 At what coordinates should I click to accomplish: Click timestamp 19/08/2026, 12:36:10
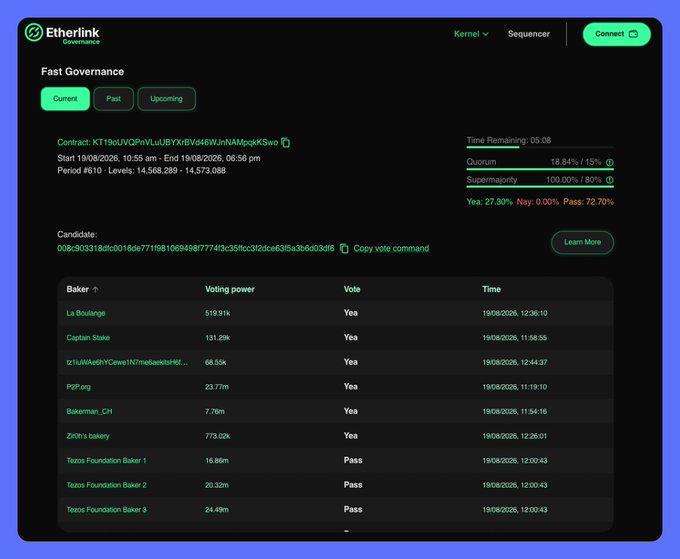click(515, 313)
